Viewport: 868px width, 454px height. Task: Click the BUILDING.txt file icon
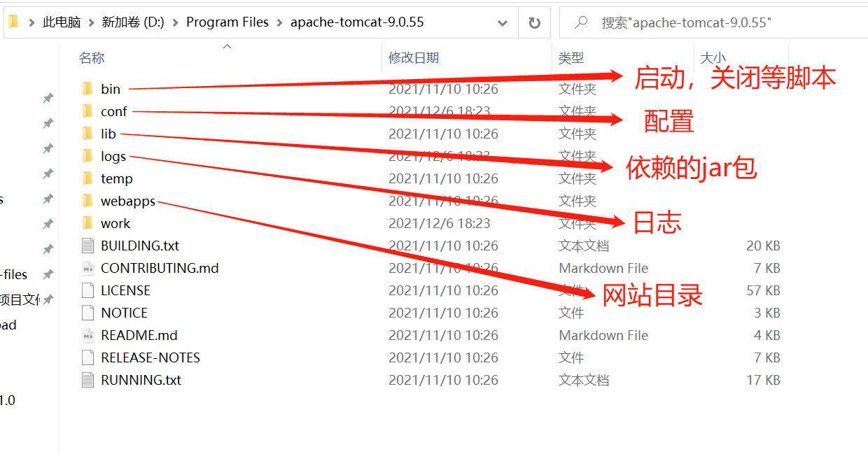[x=87, y=246]
